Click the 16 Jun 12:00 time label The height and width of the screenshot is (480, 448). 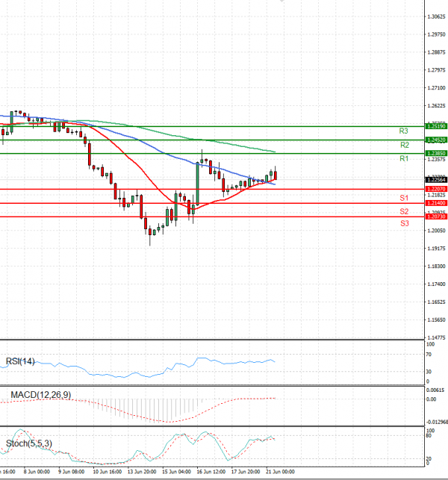coord(211,472)
